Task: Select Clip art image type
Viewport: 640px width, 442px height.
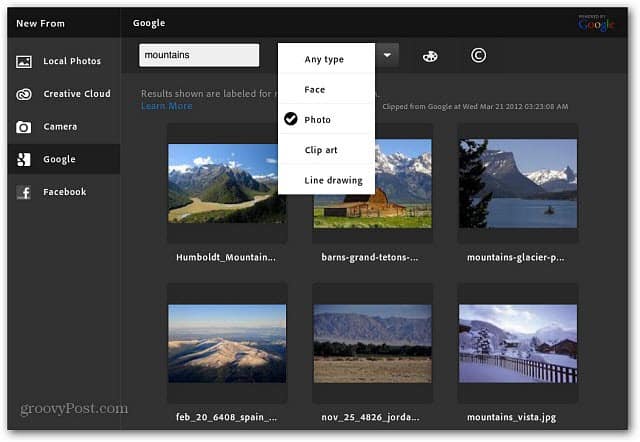Action: coord(326,150)
